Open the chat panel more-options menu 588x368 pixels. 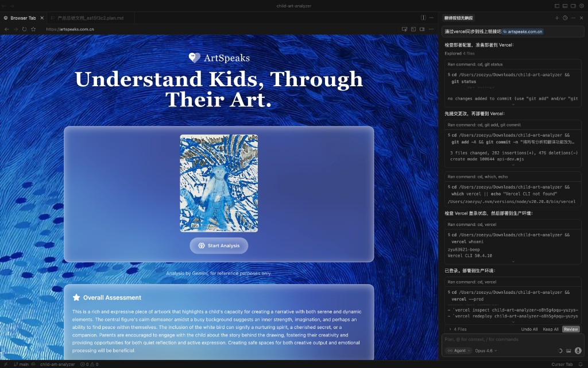572,18
